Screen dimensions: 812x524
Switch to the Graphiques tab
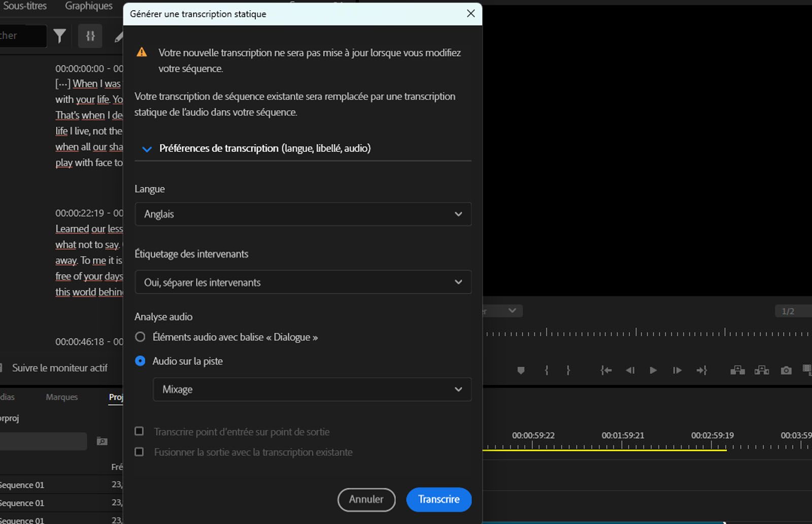[x=88, y=6]
